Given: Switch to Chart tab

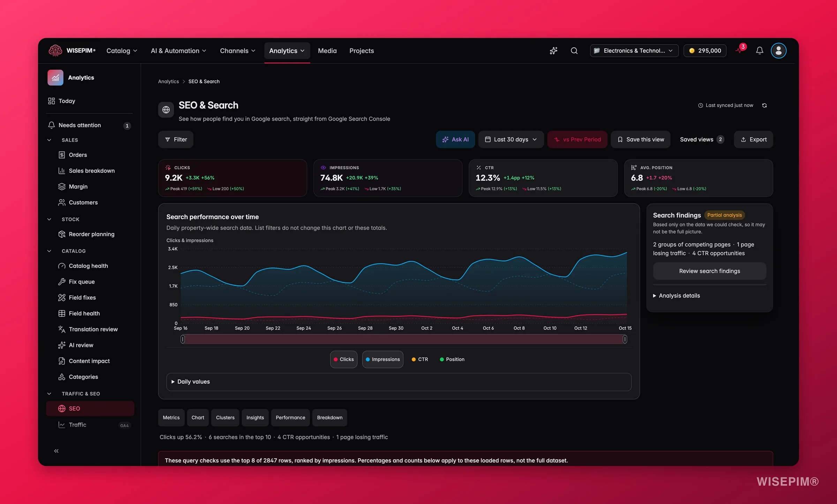Looking at the screenshot, I should click(198, 418).
